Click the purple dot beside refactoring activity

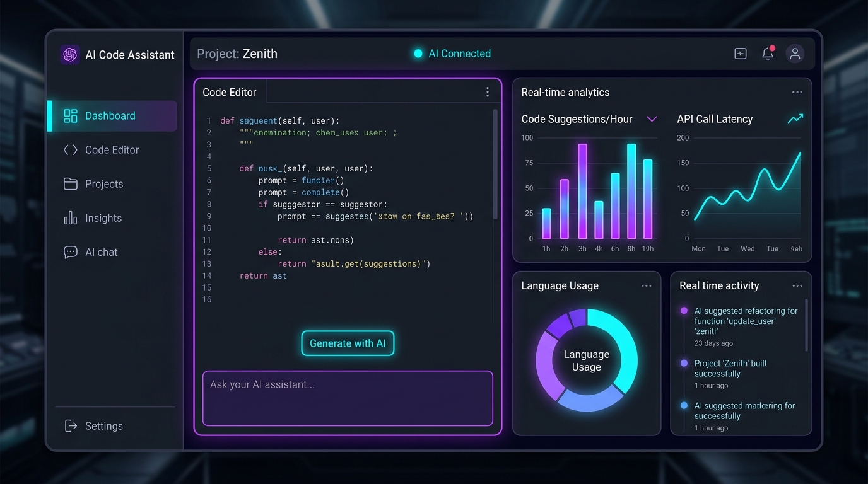(684, 311)
